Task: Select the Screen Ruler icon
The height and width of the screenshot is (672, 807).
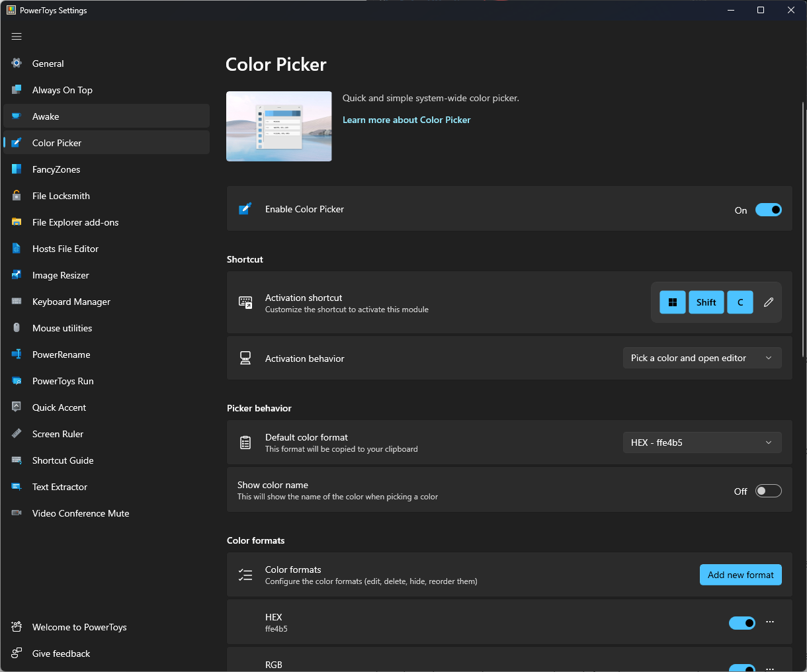Action: (16, 434)
